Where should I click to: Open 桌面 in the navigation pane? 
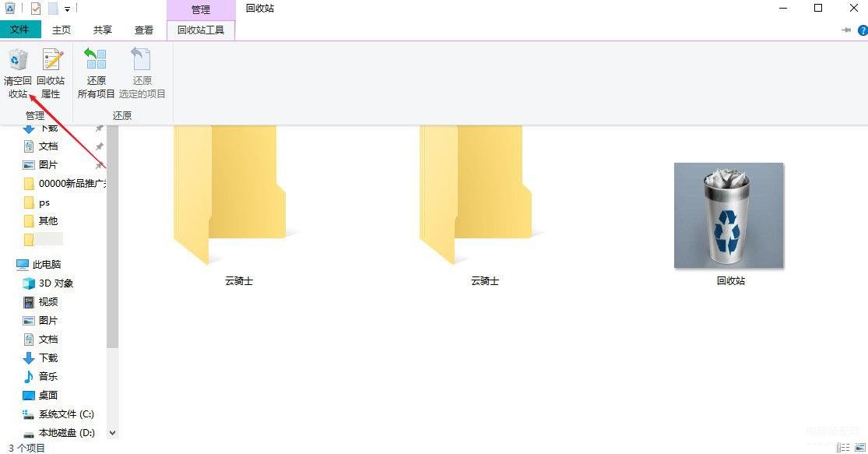[x=40, y=396]
